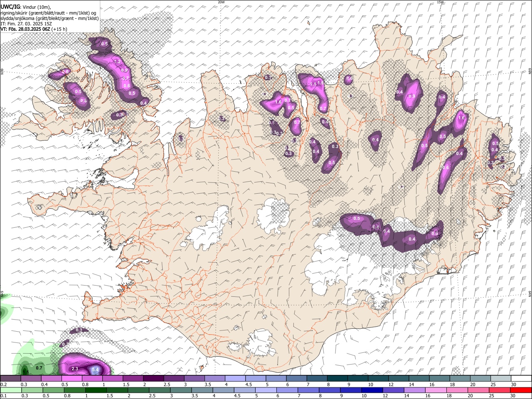Select the 'slydda/snjókoma' legend description line
The height and width of the screenshot is (399, 532).
49,18
